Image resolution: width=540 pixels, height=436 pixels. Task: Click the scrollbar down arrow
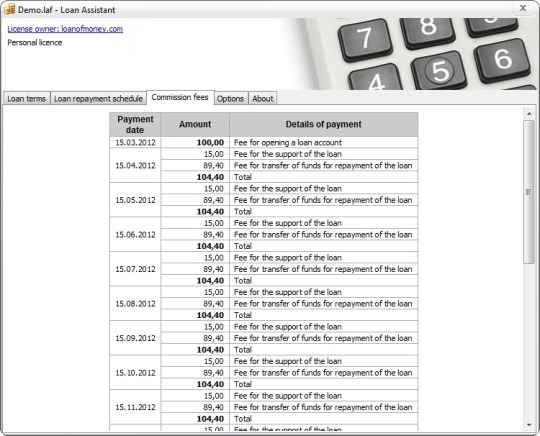point(529,425)
